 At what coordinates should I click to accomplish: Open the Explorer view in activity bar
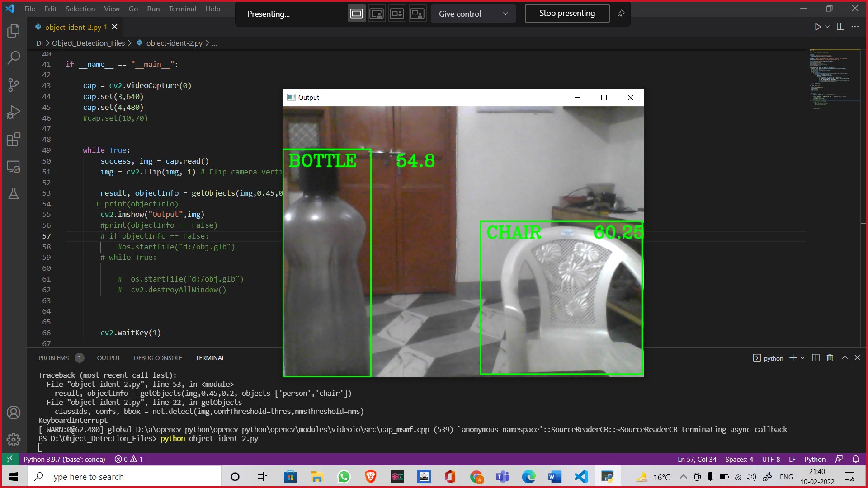coord(14,31)
